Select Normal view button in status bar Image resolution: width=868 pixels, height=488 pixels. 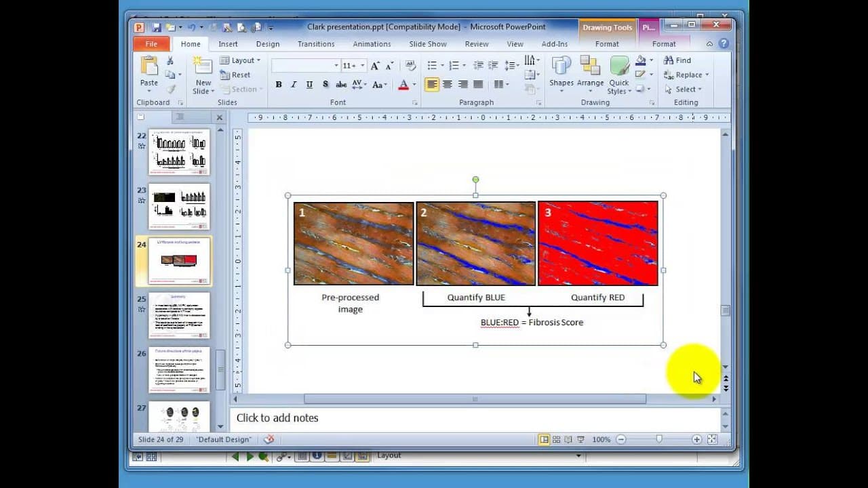(x=544, y=440)
